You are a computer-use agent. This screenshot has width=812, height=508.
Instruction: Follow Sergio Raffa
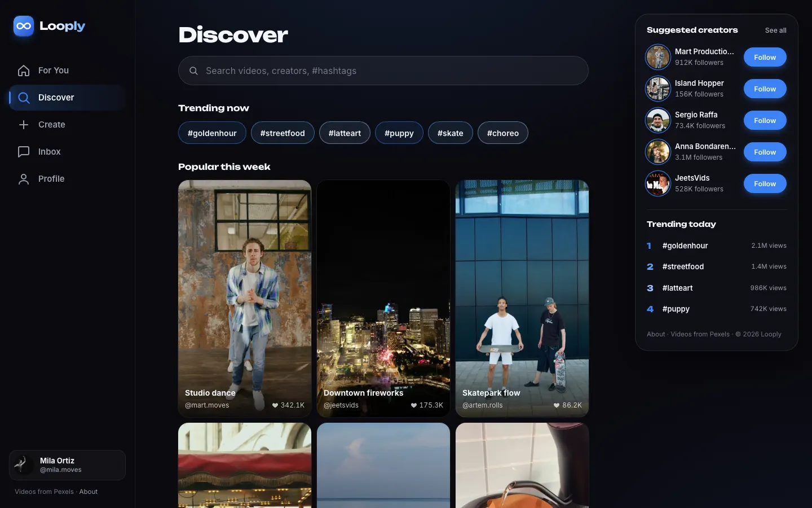pos(765,120)
